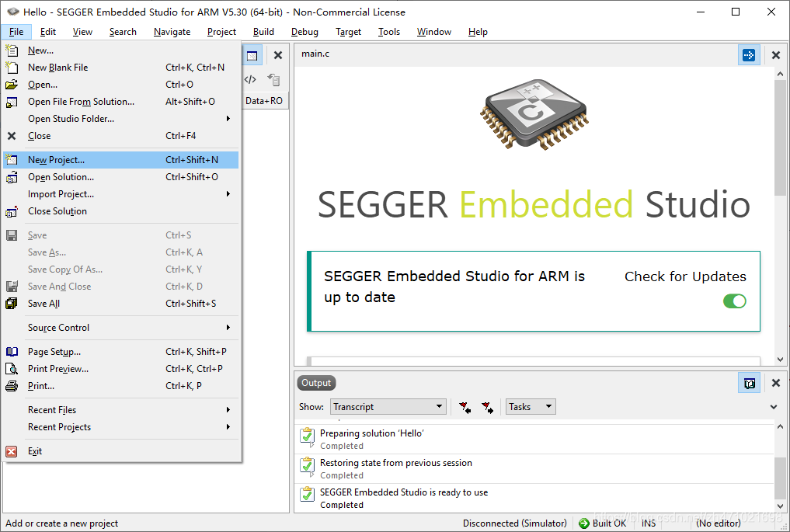Open the Search menu
This screenshot has width=790, height=532.
(x=123, y=32)
